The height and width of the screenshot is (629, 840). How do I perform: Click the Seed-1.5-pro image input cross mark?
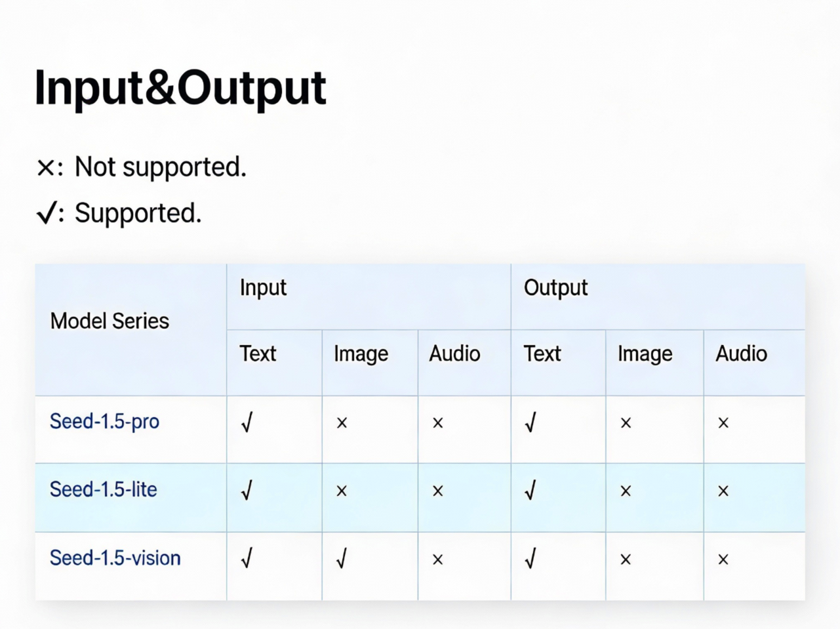pyautogui.click(x=342, y=423)
